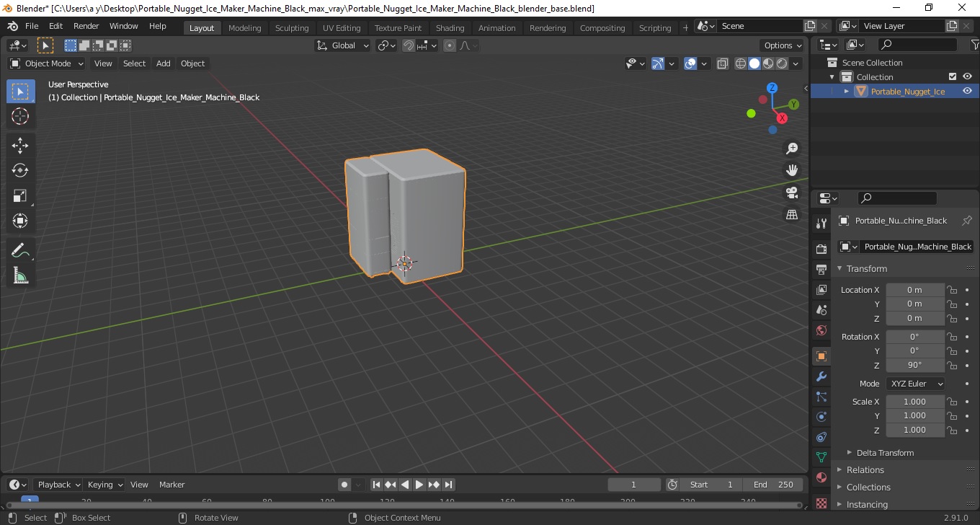
Task: Select the Annotate pencil tool
Action: tap(20, 250)
